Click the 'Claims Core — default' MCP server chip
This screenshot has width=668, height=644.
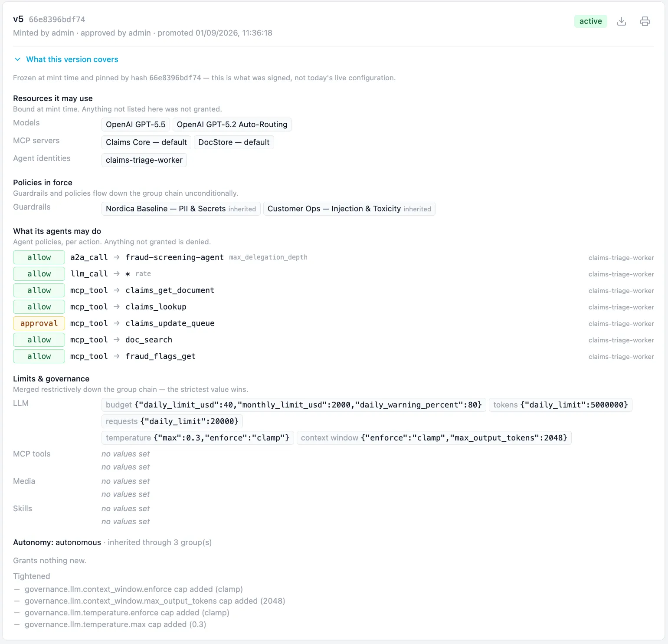click(x=146, y=142)
